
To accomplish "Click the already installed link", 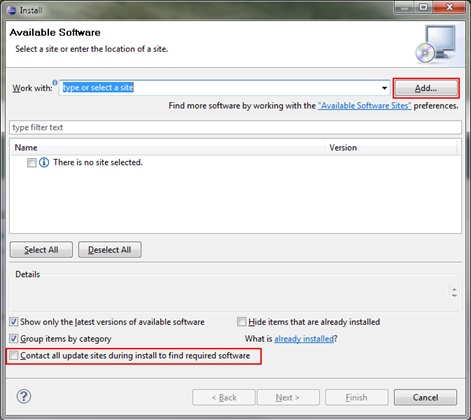I will (304, 339).
